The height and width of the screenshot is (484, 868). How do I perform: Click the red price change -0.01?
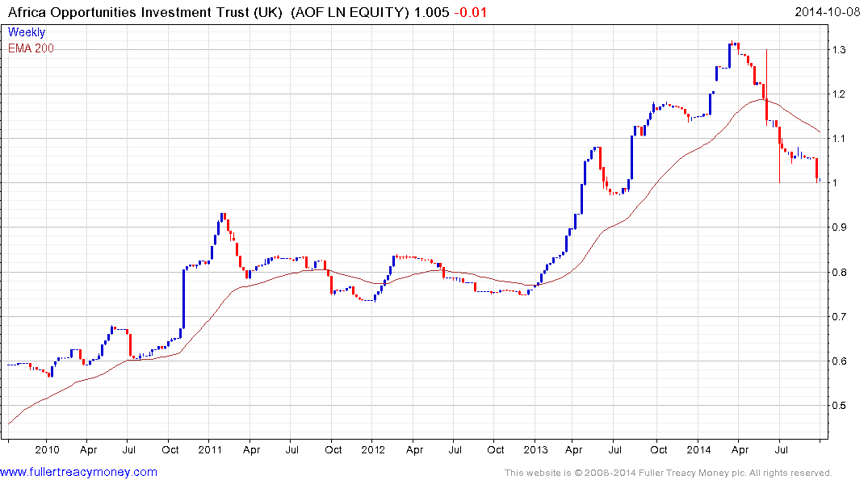(471, 12)
